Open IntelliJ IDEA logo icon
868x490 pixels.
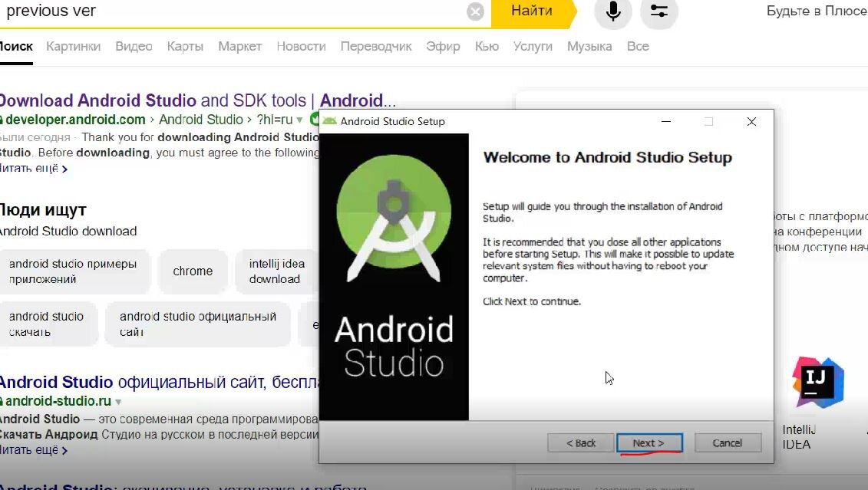(x=818, y=383)
